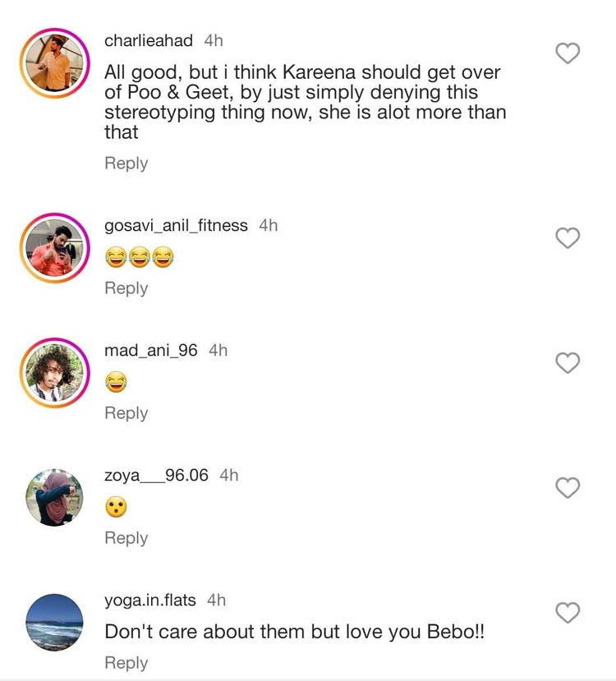The height and width of the screenshot is (681, 616).
Task: Reply to mad_ani_96's comment
Action: click(126, 413)
